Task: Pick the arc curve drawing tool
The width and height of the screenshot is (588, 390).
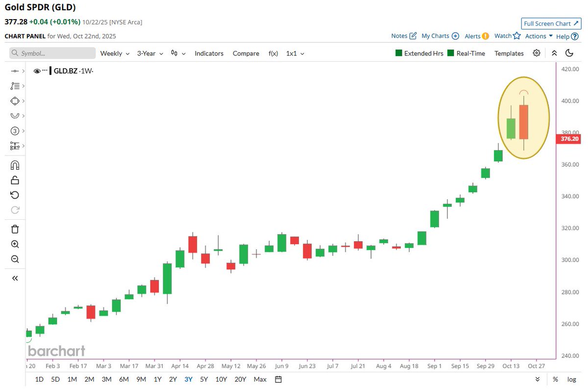Action: tap(14, 116)
